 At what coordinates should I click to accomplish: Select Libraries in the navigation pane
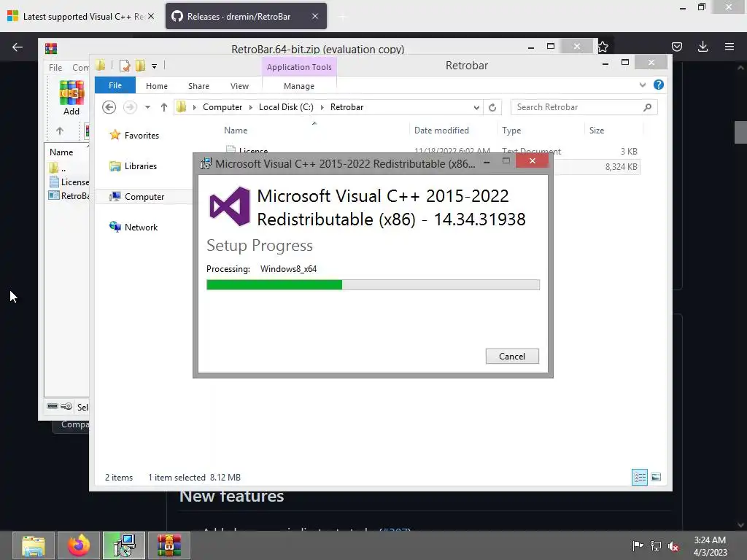pos(133,166)
